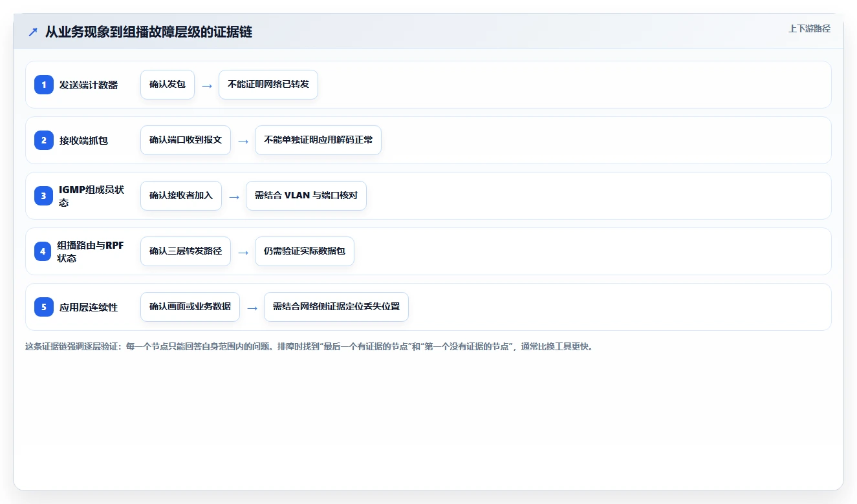Click the title 从业务现象到组播故障层级的证据链
The height and width of the screenshot is (504, 857).
pyautogui.click(x=149, y=32)
